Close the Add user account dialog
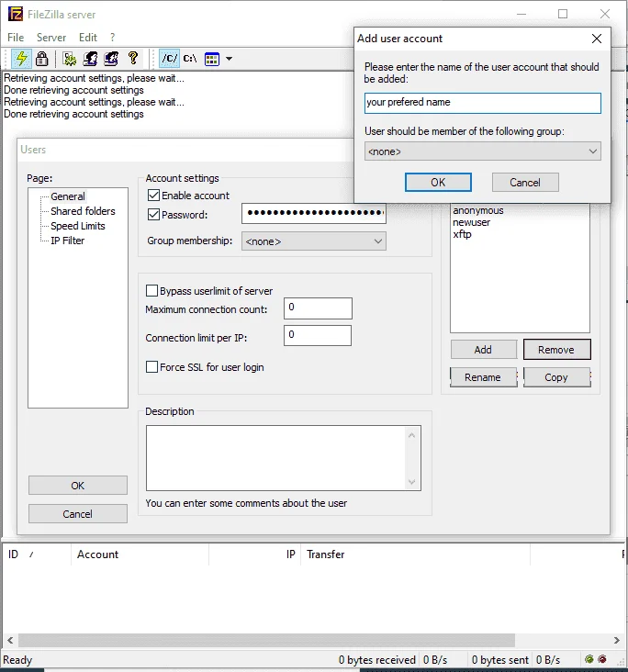 596,39
